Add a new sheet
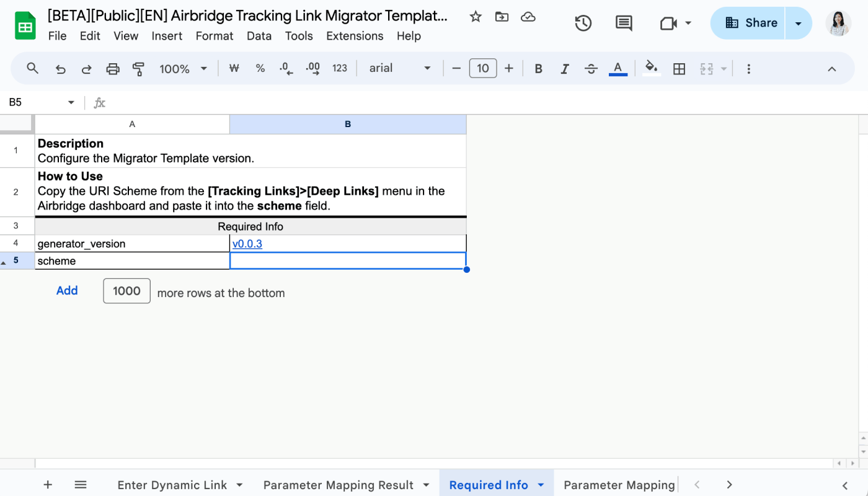The image size is (868, 496). (48, 485)
